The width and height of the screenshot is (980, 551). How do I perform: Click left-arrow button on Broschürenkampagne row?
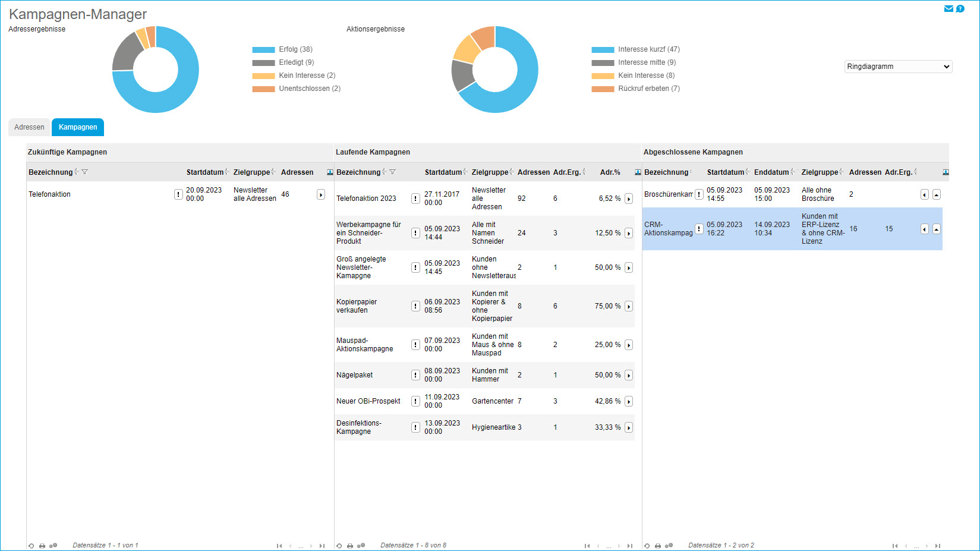924,194
